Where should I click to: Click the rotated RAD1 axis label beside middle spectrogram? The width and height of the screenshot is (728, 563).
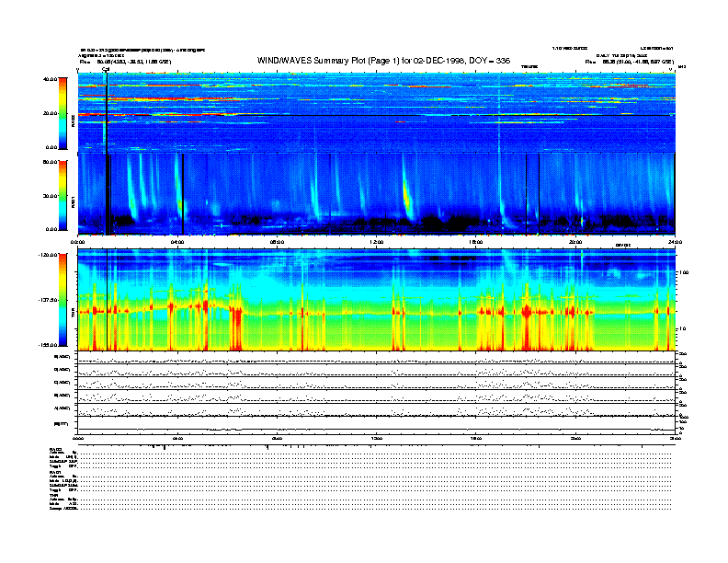[x=73, y=202]
